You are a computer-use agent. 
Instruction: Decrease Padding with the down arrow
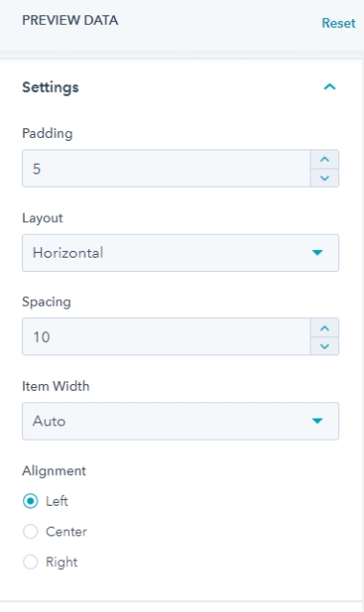pyautogui.click(x=325, y=178)
